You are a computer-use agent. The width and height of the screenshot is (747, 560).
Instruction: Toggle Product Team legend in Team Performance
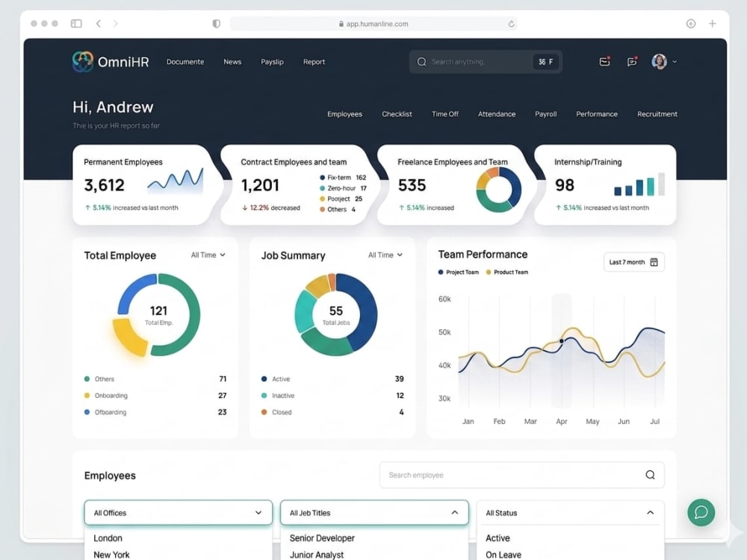coord(507,273)
